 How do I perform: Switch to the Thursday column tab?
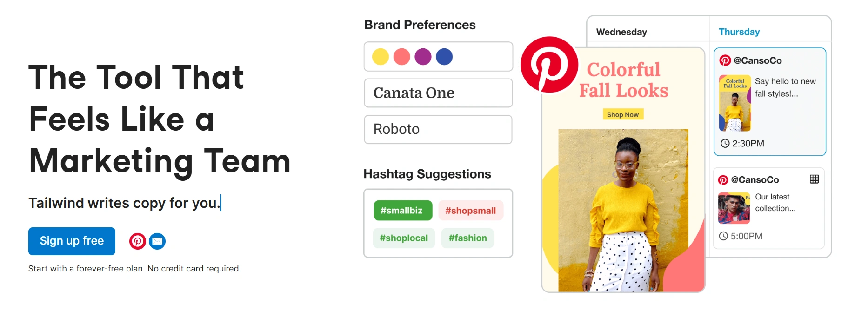[x=739, y=32]
